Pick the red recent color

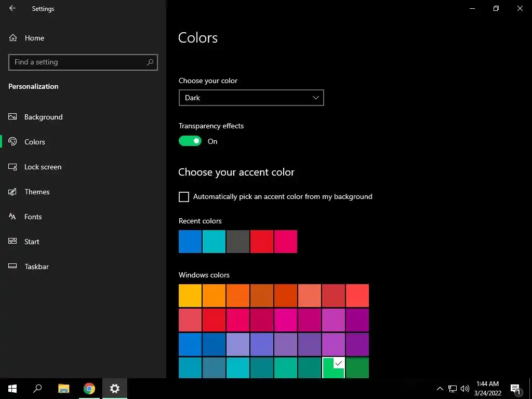coord(262,242)
